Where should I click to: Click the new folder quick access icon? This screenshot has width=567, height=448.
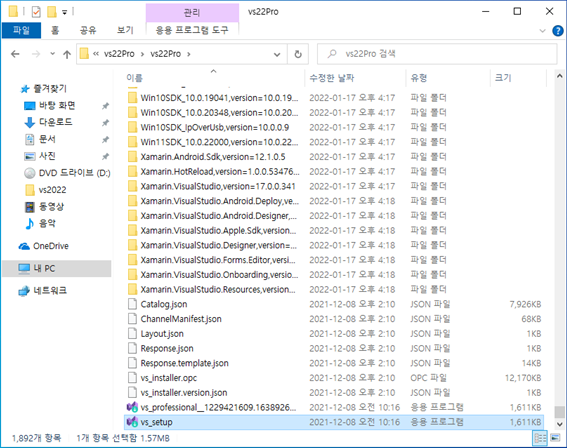52,12
